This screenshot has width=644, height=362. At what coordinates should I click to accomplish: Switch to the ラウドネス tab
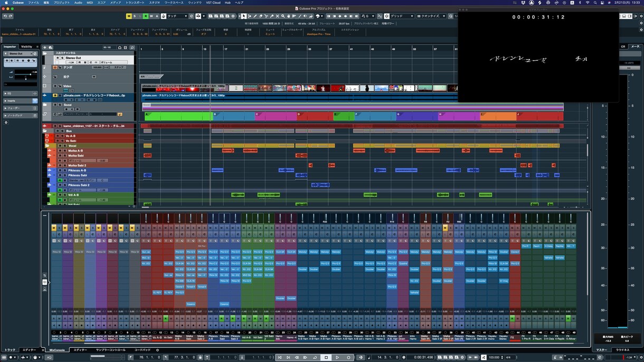point(623,350)
